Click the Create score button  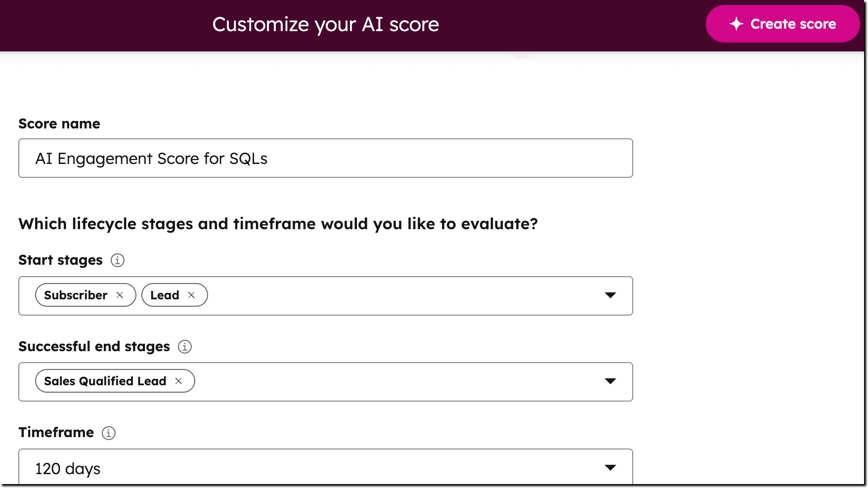point(782,23)
